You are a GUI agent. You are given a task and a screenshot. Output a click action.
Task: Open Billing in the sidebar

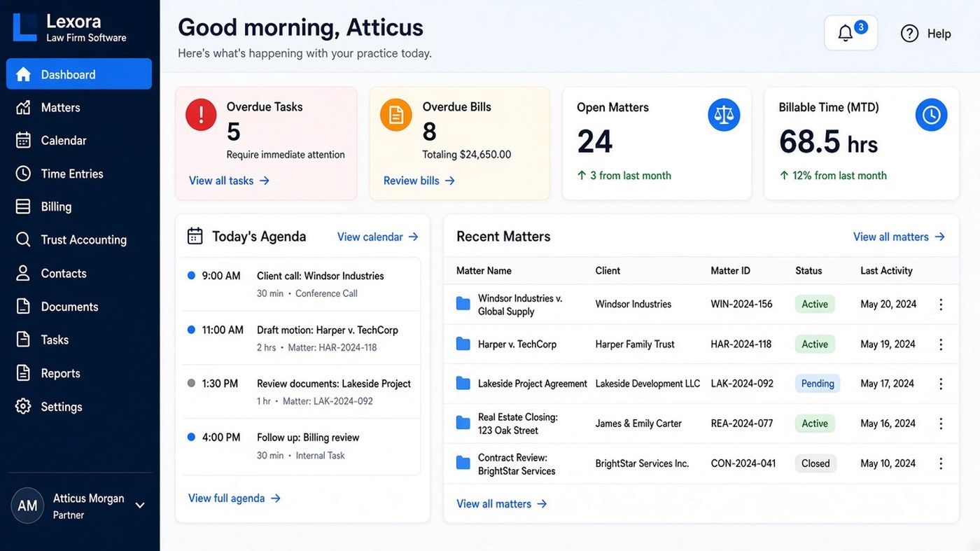pyautogui.click(x=79, y=207)
